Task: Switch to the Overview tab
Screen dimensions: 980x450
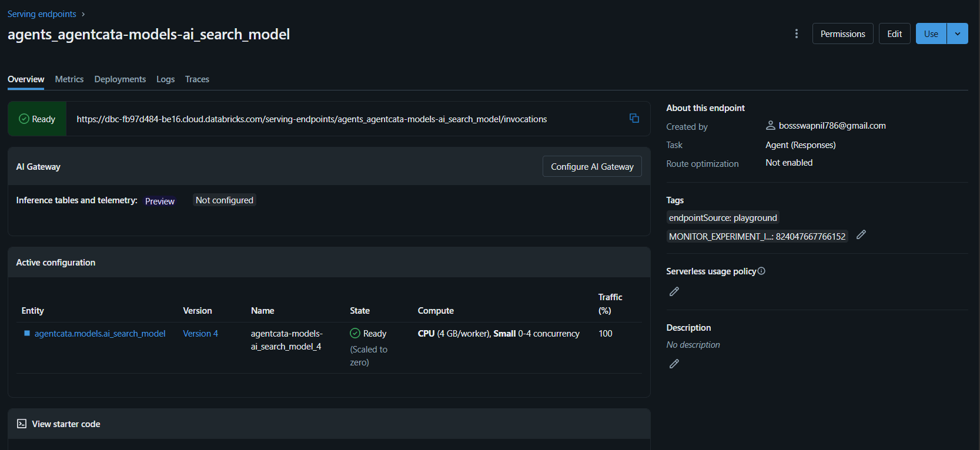Action: click(26, 79)
